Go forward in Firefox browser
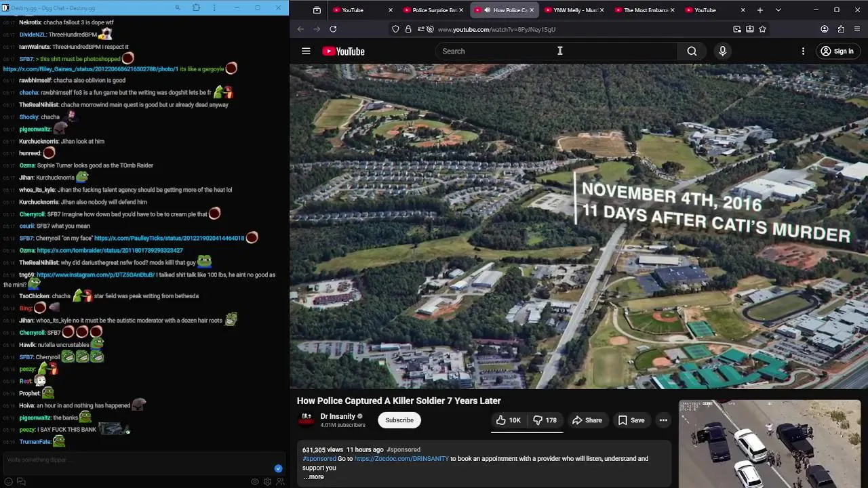868x488 pixels. click(x=317, y=29)
